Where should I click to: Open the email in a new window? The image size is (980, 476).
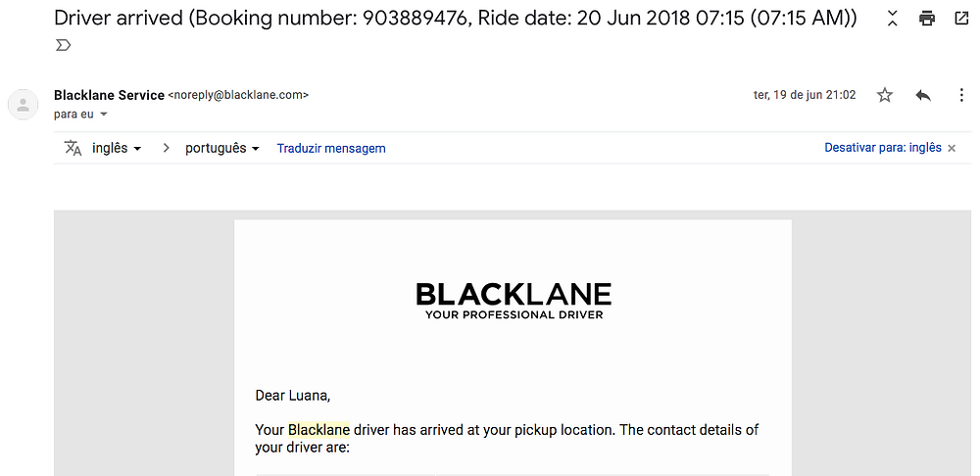[x=962, y=19]
